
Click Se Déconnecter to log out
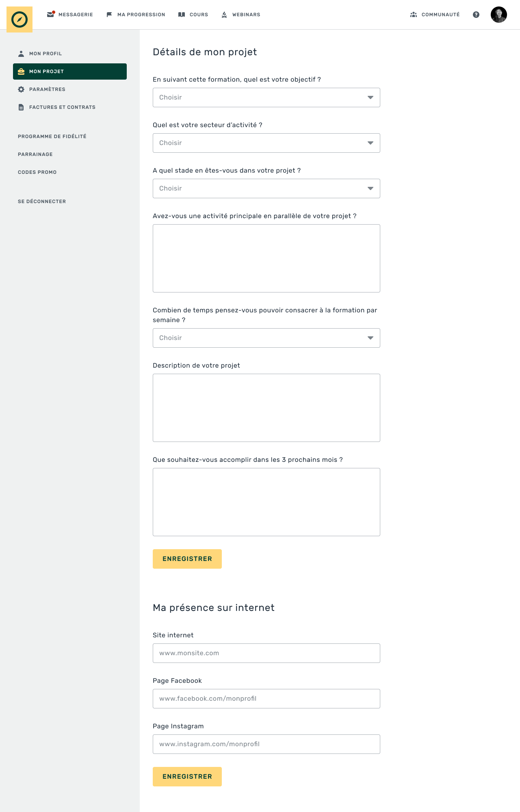click(x=42, y=201)
